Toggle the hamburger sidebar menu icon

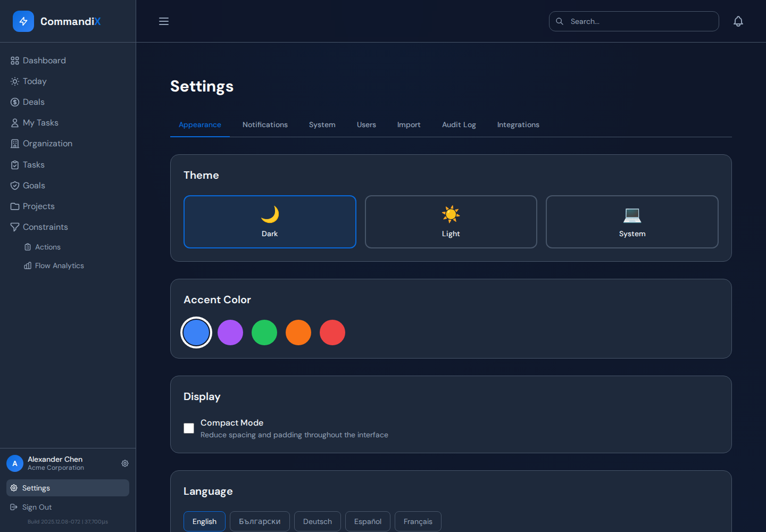tap(164, 21)
